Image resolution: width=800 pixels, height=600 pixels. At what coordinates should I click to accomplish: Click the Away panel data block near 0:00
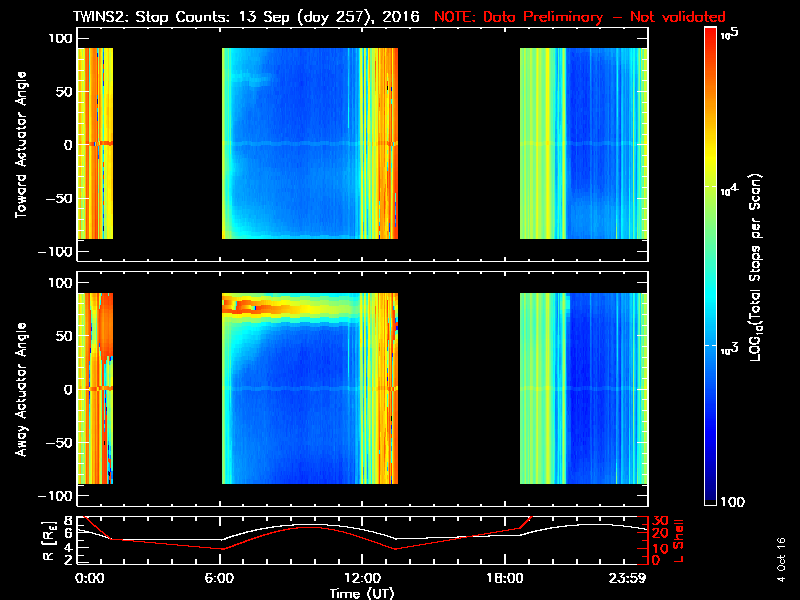click(95, 388)
